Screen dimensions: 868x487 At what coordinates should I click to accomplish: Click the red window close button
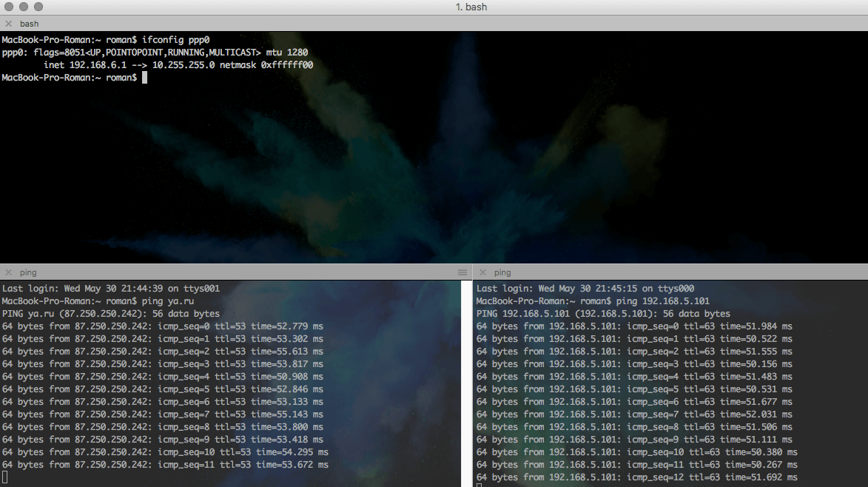click(x=9, y=7)
